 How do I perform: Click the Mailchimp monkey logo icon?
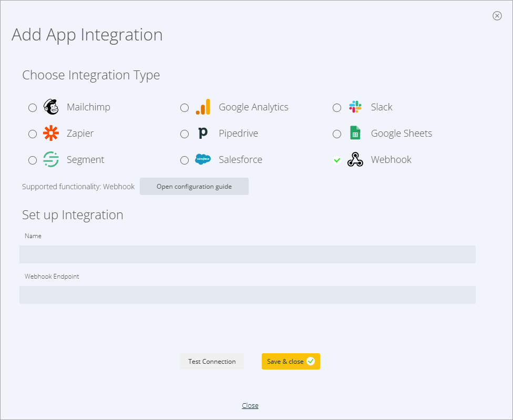[51, 107]
